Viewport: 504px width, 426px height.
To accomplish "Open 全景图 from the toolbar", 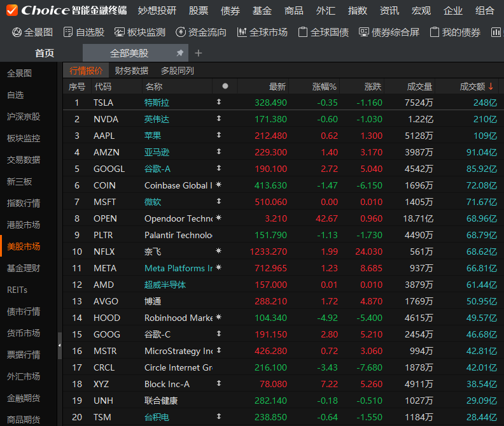I will tap(32, 32).
